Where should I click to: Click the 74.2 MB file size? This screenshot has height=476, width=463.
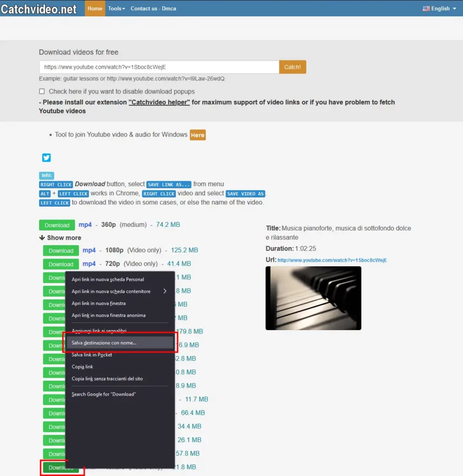click(168, 225)
